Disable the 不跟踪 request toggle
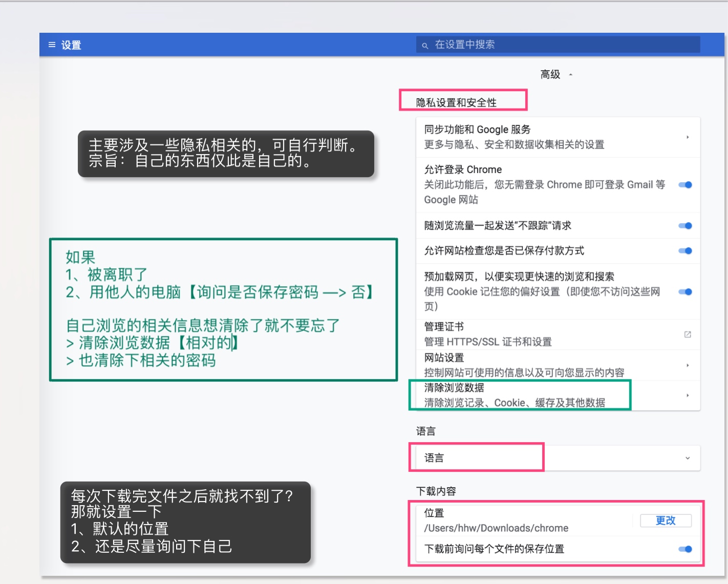The height and width of the screenshot is (584, 728). coord(685,226)
